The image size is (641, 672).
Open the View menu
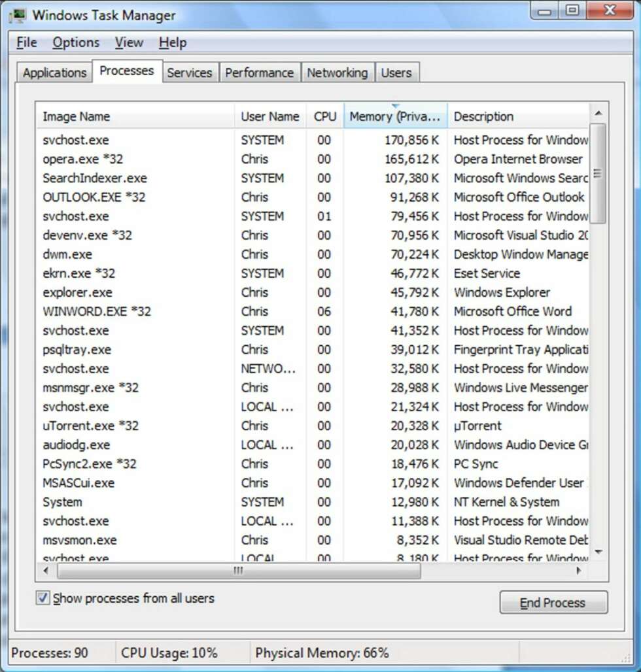click(129, 42)
